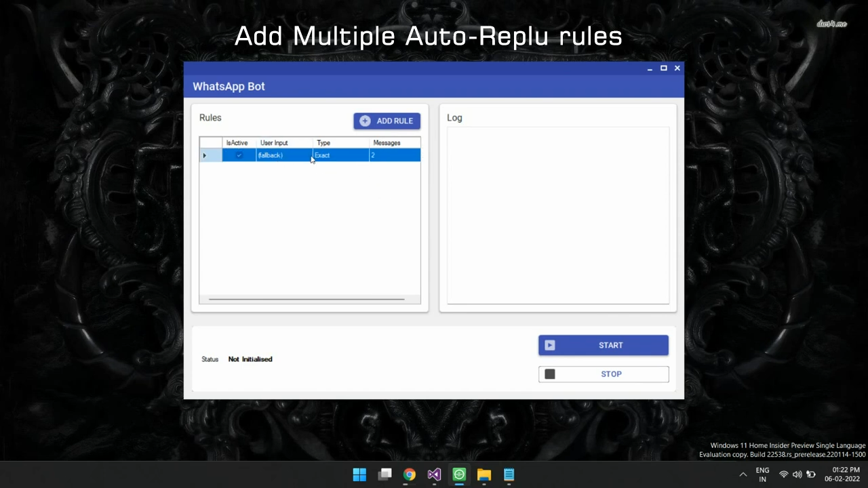Click the rules table horizontal scrollbar

307,299
